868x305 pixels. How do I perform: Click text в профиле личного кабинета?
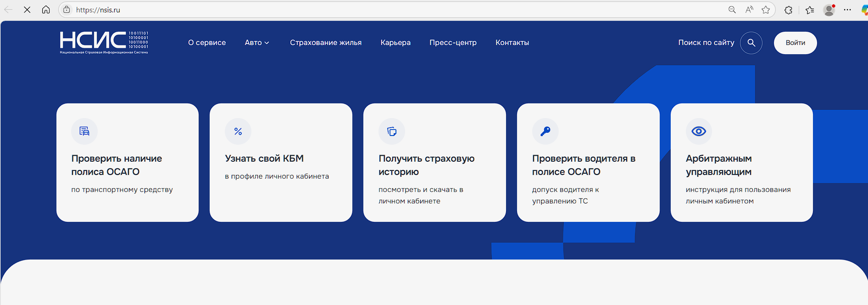tap(277, 176)
